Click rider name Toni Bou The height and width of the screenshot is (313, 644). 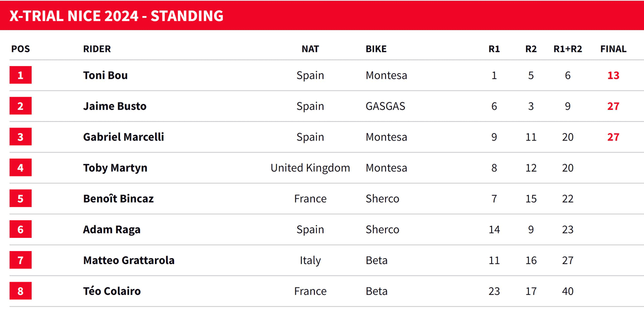[x=105, y=75]
